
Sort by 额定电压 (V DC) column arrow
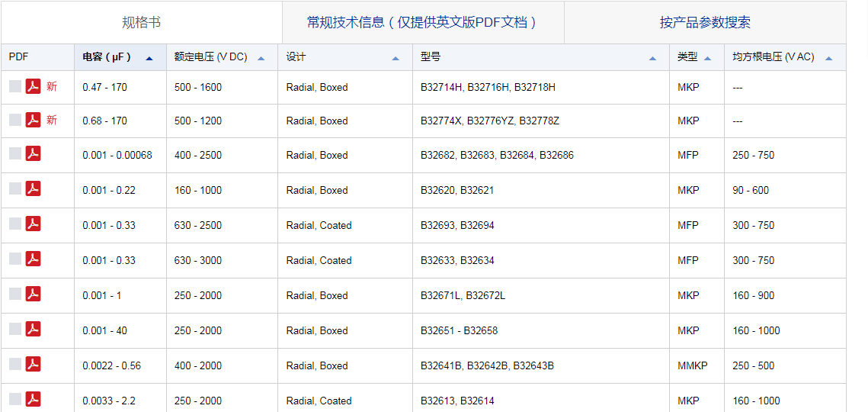coord(261,58)
